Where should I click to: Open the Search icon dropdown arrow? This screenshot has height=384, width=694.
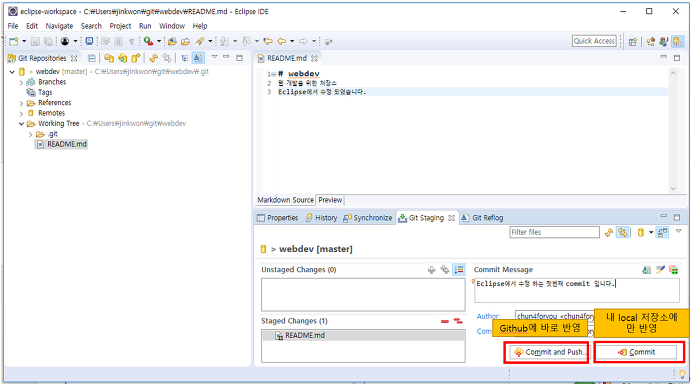tap(210, 42)
